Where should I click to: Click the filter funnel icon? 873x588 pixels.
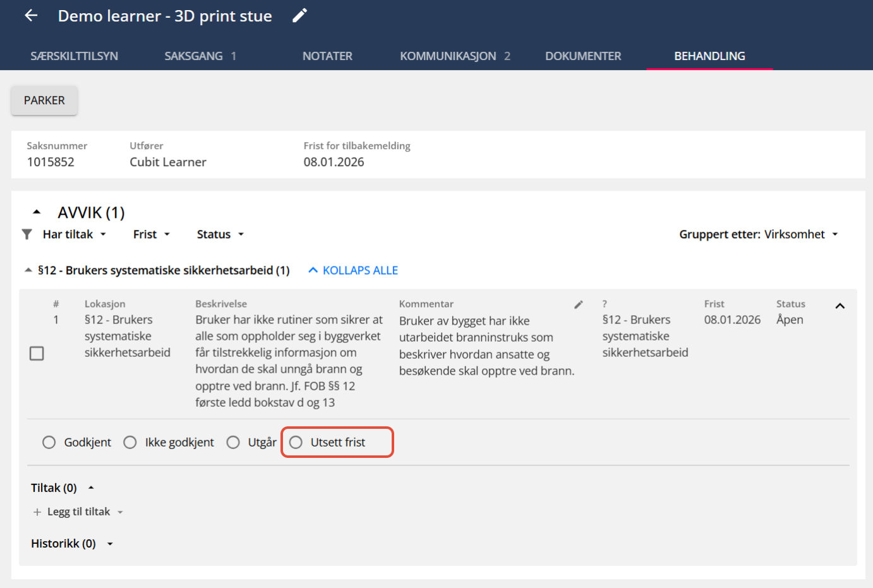[x=27, y=234]
